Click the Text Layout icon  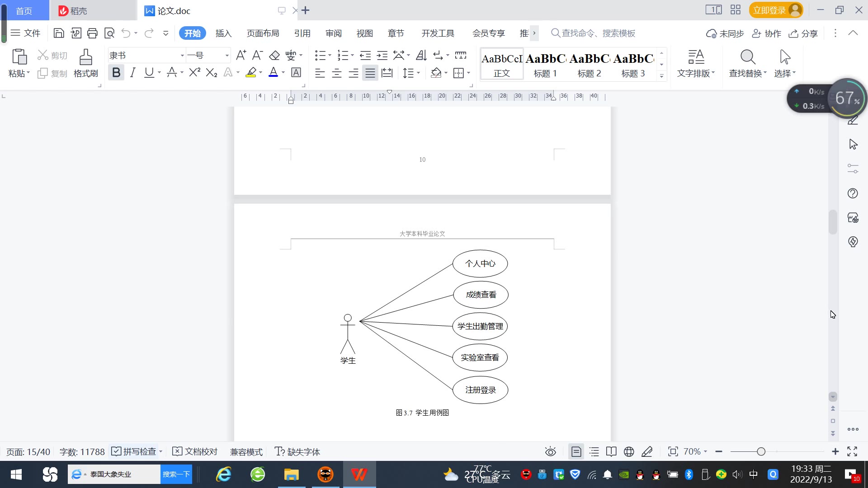[x=696, y=57]
